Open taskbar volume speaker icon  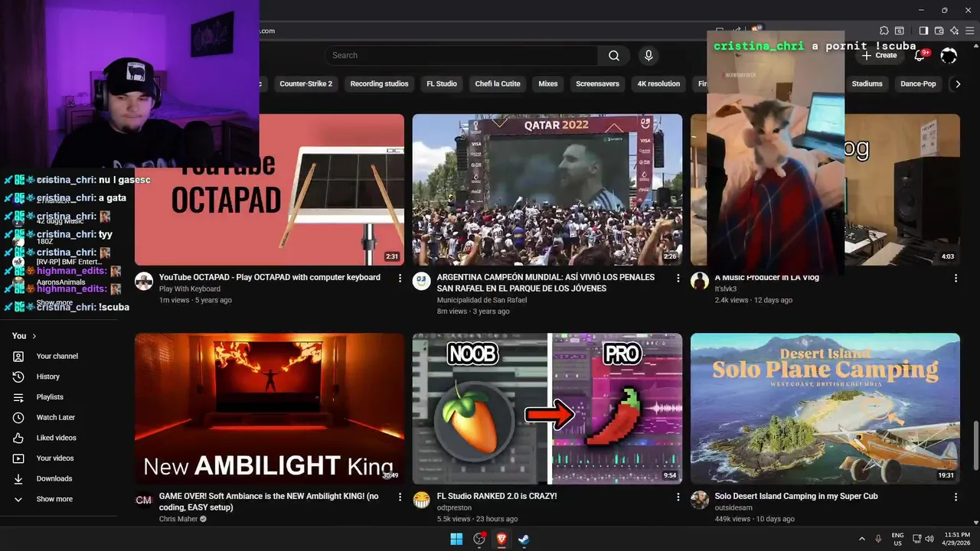tap(929, 539)
